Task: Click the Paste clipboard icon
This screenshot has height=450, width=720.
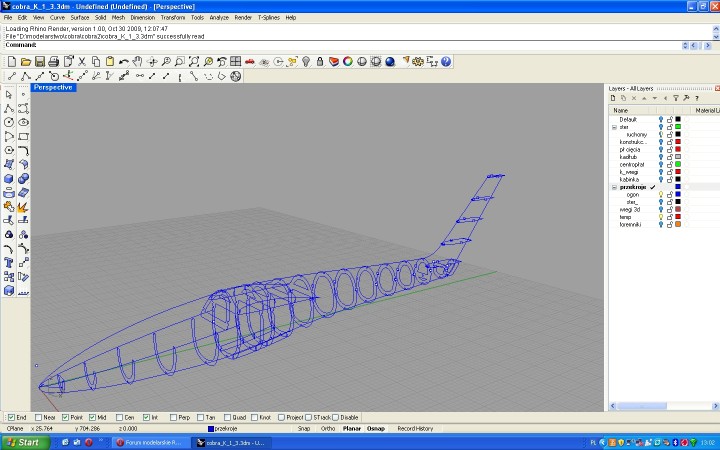Action: point(110,62)
